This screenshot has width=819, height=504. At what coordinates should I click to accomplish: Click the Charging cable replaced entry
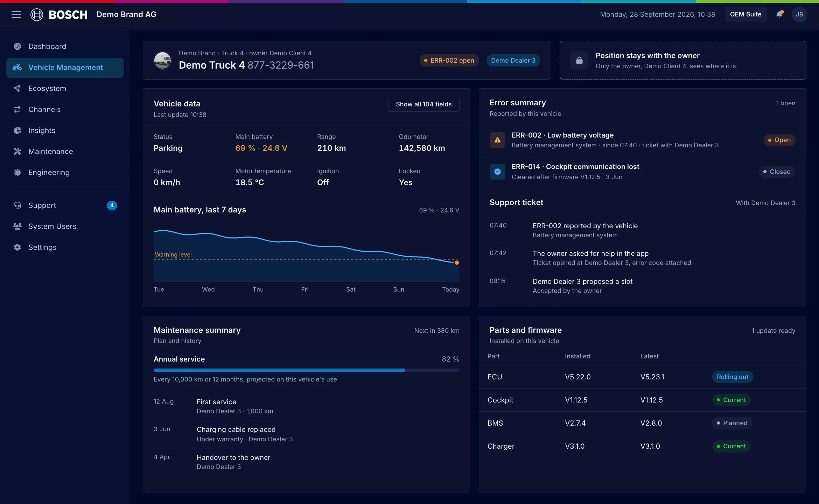coord(306,434)
